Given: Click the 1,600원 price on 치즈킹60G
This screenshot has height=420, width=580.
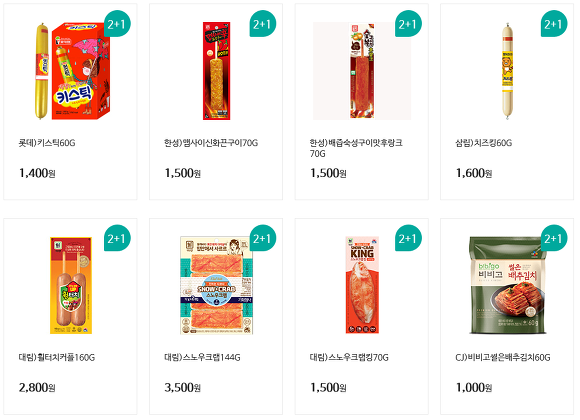Looking at the screenshot, I should [474, 173].
